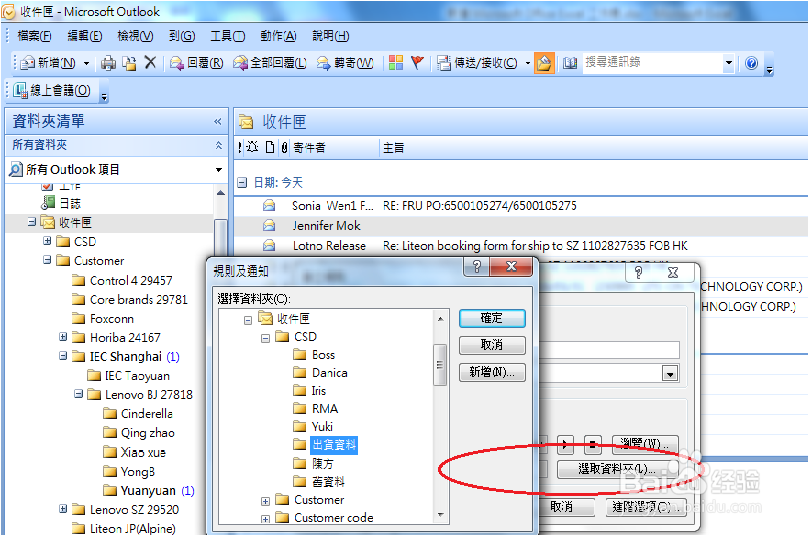
Task: Open the Address Book icon
Action: tap(569, 63)
